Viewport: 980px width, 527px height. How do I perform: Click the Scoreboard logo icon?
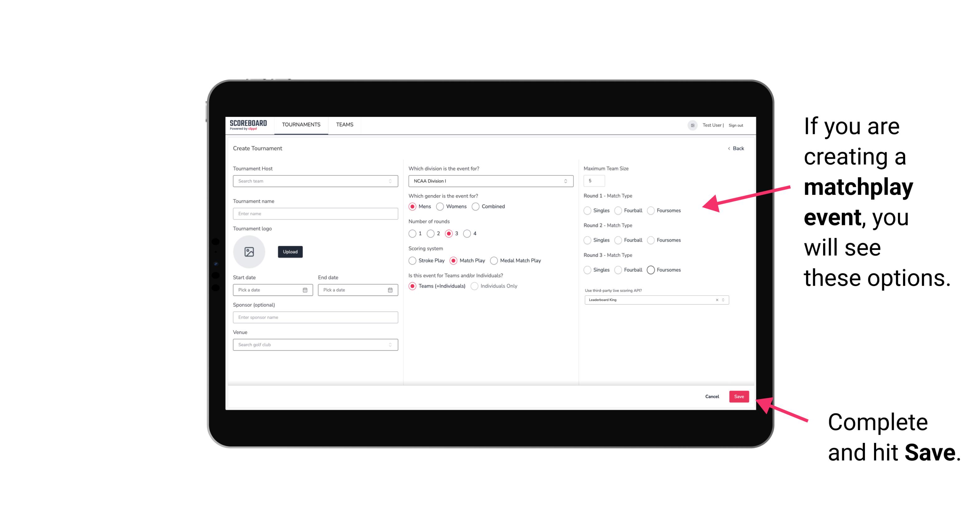(x=249, y=125)
